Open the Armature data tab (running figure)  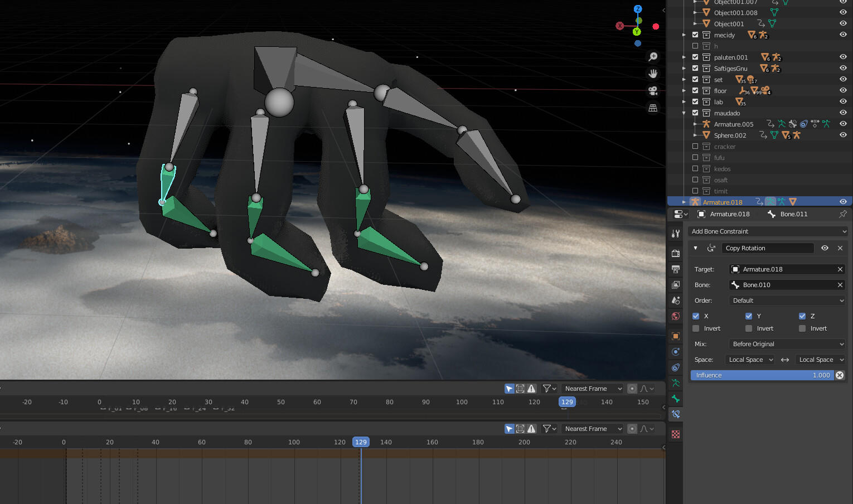point(676,383)
